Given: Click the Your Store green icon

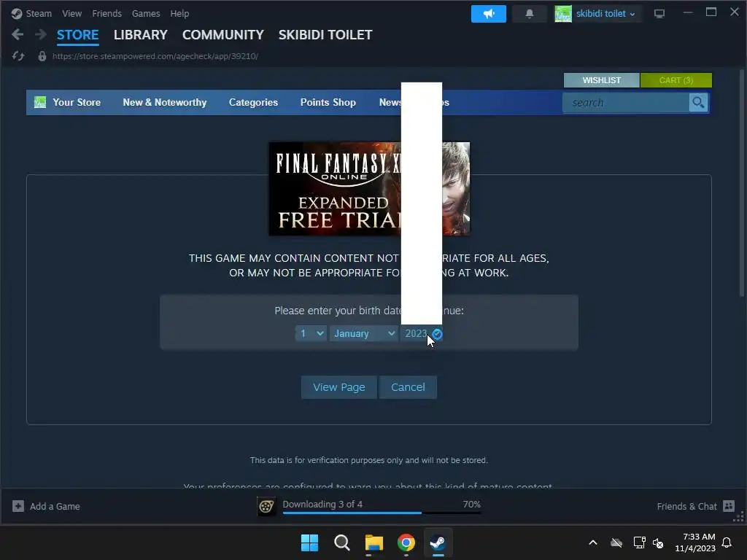Looking at the screenshot, I should coord(40,102).
